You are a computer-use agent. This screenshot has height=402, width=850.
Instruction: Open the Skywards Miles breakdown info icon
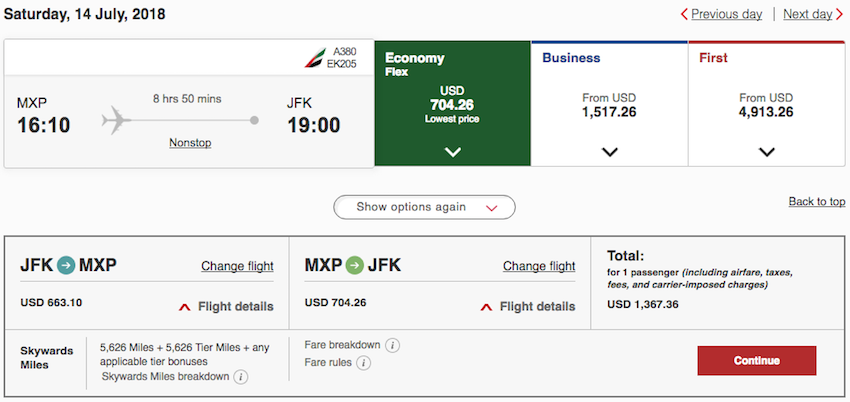pos(241,377)
